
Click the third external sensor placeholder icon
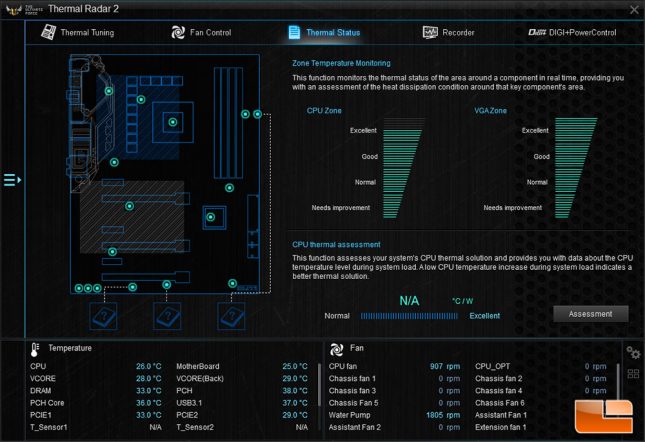click(x=231, y=316)
